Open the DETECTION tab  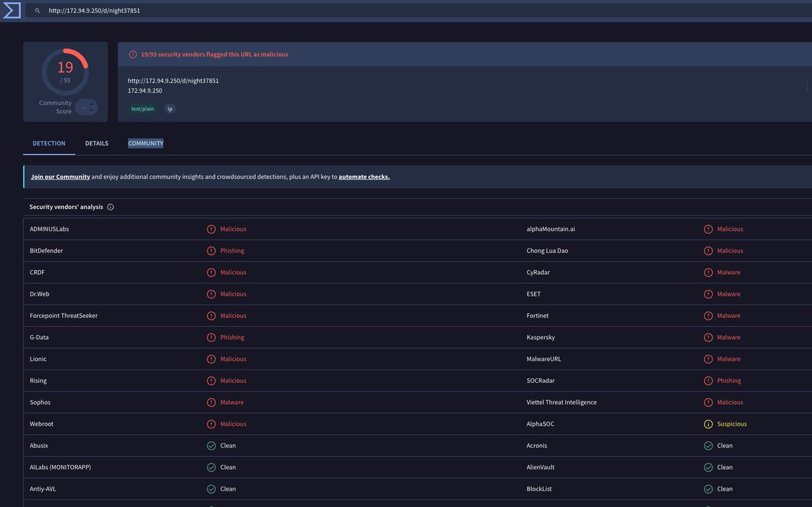pyautogui.click(x=49, y=144)
